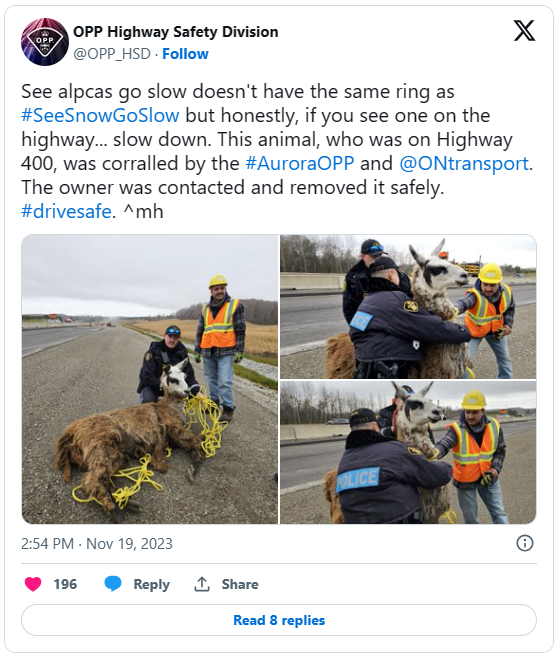Click the Reply label

pyautogui.click(x=151, y=584)
